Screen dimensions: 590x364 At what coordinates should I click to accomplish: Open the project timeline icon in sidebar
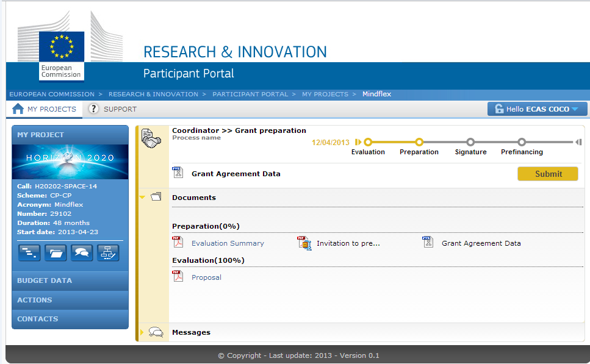[x=29, y=252]
